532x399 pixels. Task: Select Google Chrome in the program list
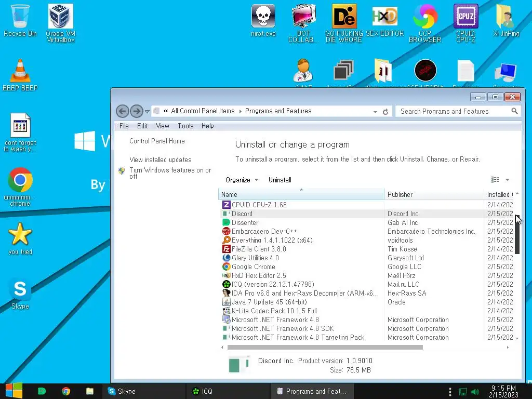[x=366, y=267]
